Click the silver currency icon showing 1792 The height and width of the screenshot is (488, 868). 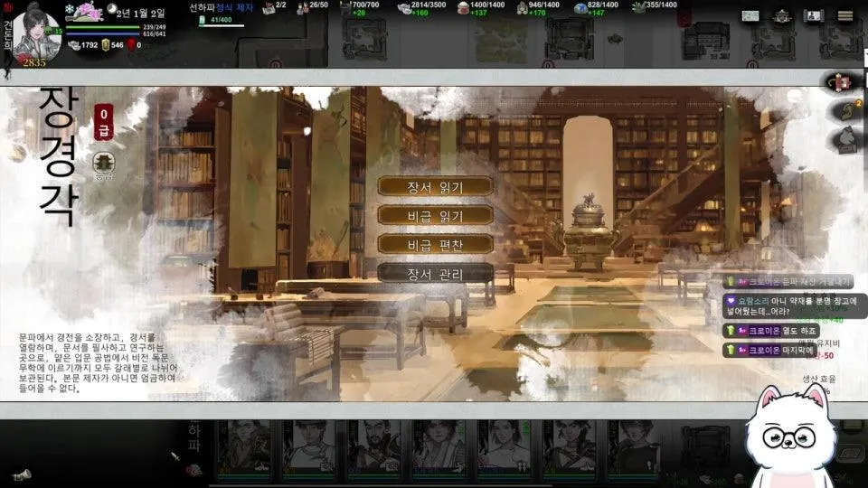[x=74, y=44]
